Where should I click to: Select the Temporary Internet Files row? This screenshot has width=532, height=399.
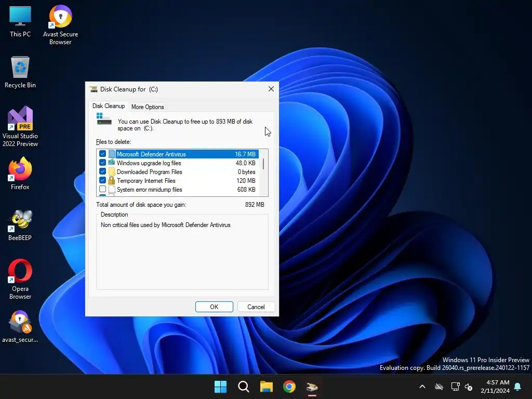click(178, 180)
